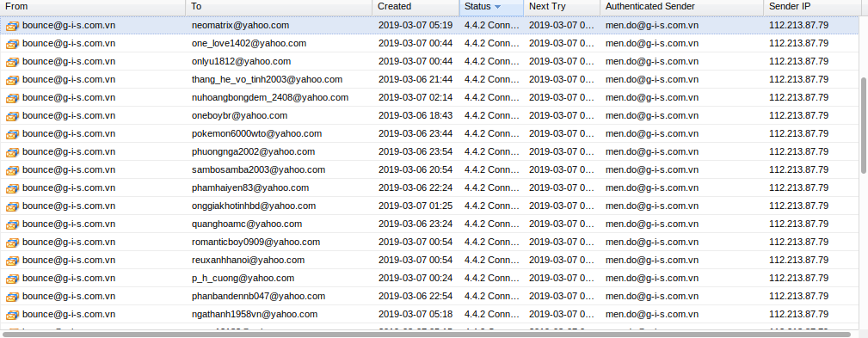Click the vertical scrollbar thumb
The image size is (868, 338).
864,125
